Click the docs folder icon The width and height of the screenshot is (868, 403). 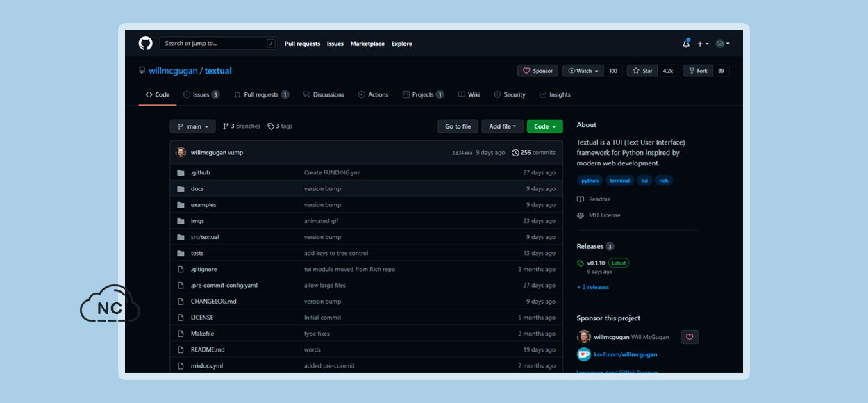click(x=181, y=189)
